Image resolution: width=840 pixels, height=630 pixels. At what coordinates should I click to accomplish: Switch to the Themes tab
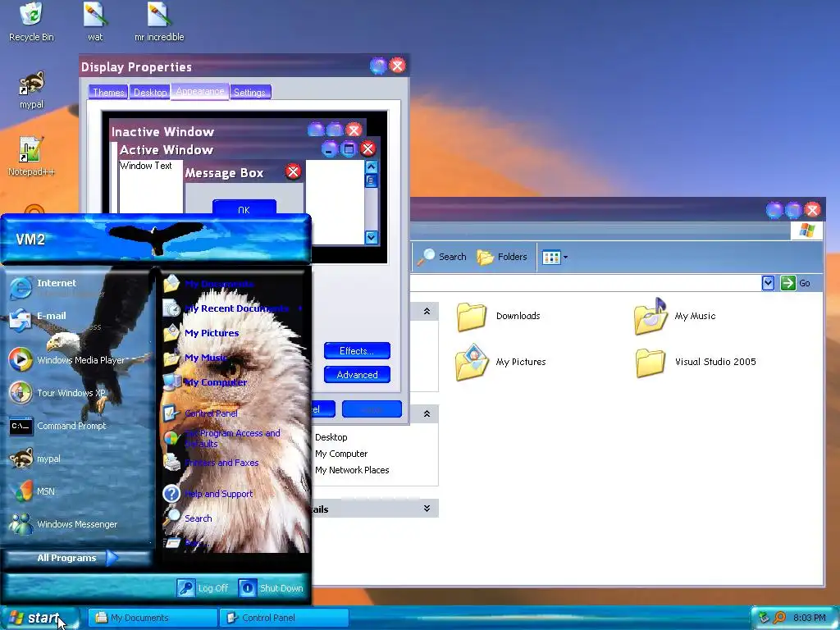(x=108, y=92)
